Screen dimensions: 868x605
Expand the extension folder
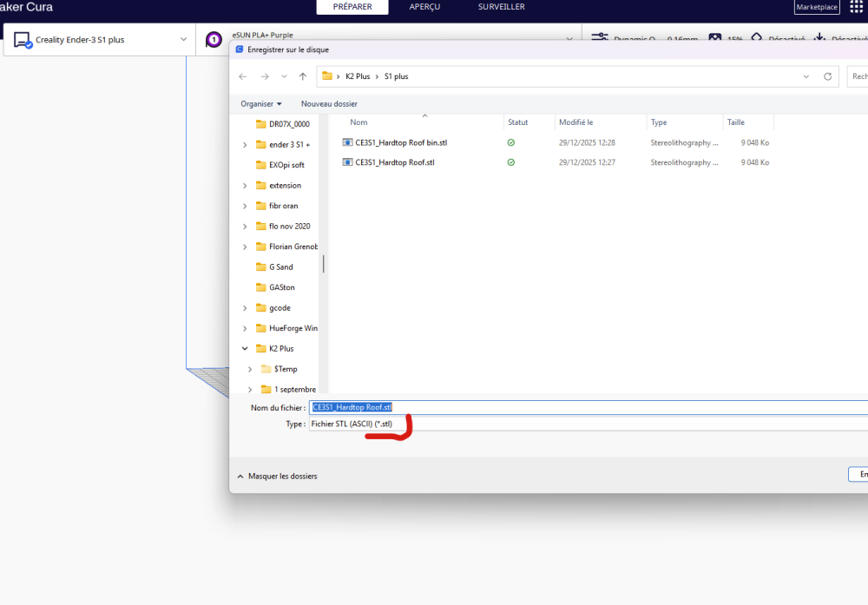pos(245,186)
